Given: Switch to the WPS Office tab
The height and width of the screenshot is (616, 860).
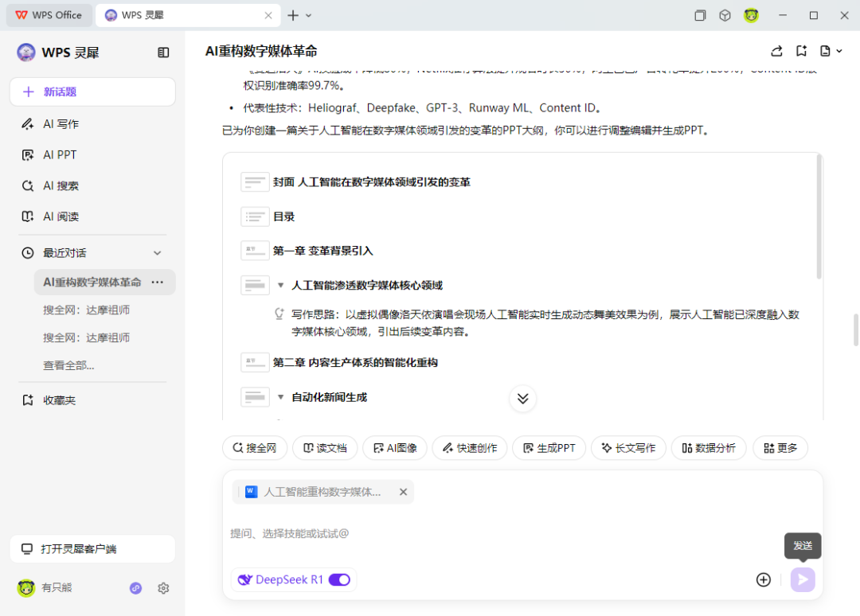Looking at the screenshot, I should (49, 15).
